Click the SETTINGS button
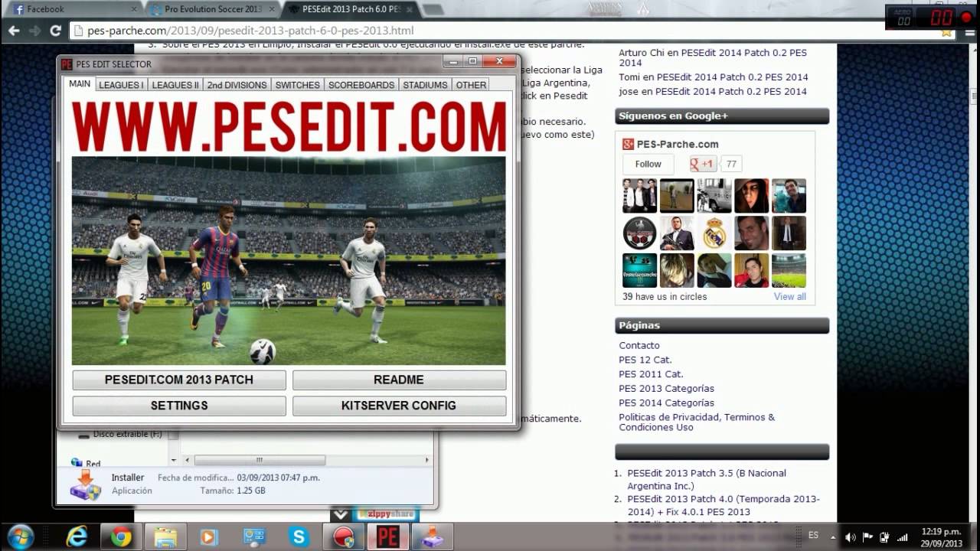The image size is (980, 551). pyautogui.click(x=179, y=406)
